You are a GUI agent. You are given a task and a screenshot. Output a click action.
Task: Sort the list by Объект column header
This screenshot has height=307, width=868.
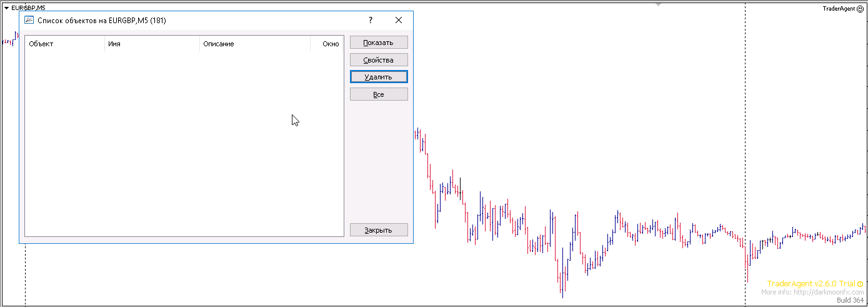click(64, 44)
